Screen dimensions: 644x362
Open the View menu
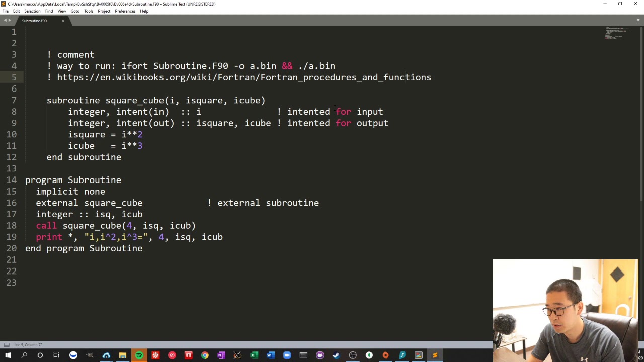click(61, 11)
